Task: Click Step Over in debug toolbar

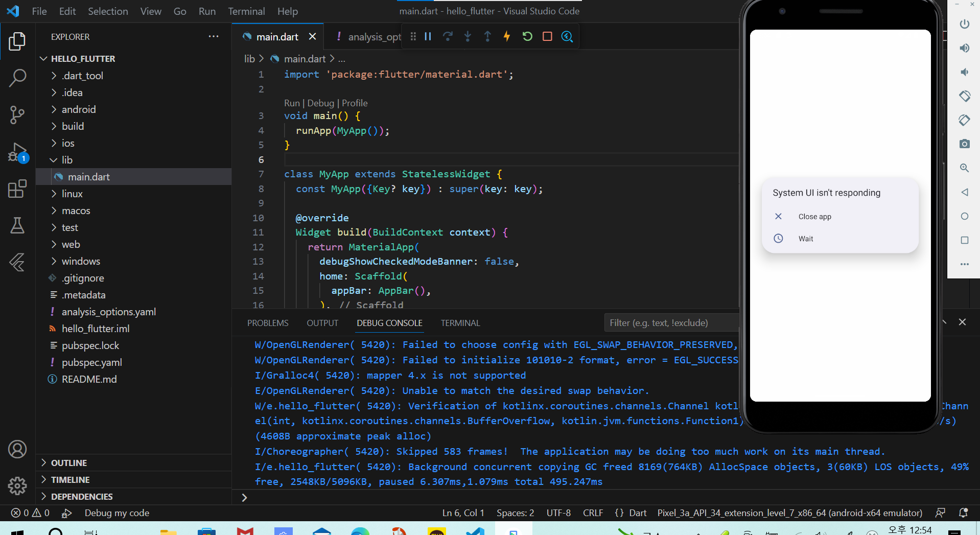Action: (448, 36)
